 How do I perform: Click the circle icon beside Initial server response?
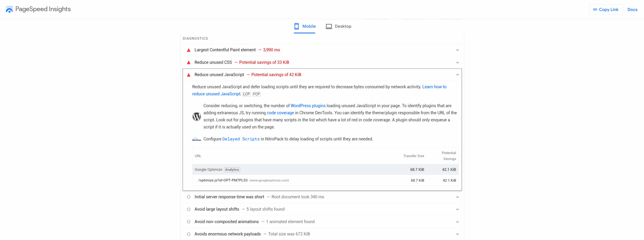click(x=189, y=197)
